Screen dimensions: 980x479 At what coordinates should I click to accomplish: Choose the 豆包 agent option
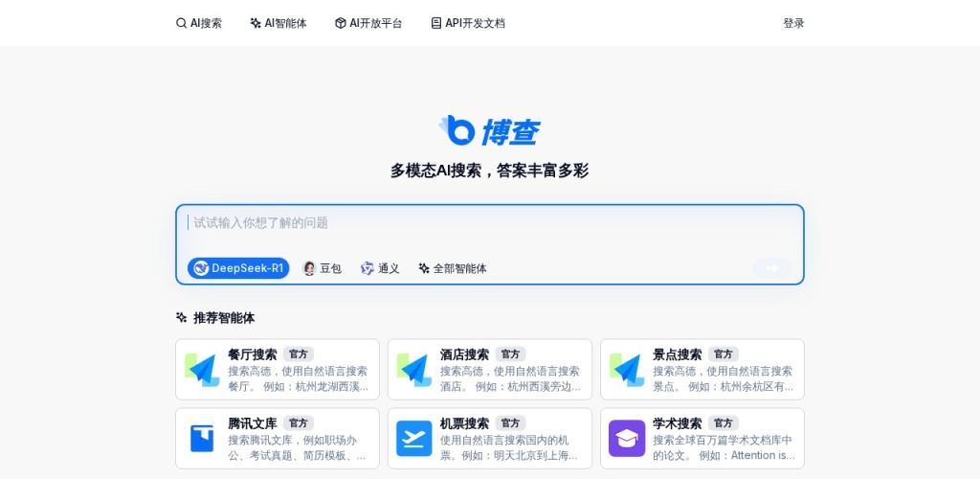click(x=322, y=268)
